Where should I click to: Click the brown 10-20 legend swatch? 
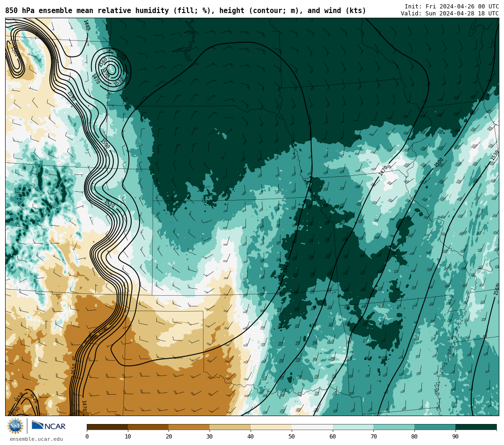(x=148, y=427)
